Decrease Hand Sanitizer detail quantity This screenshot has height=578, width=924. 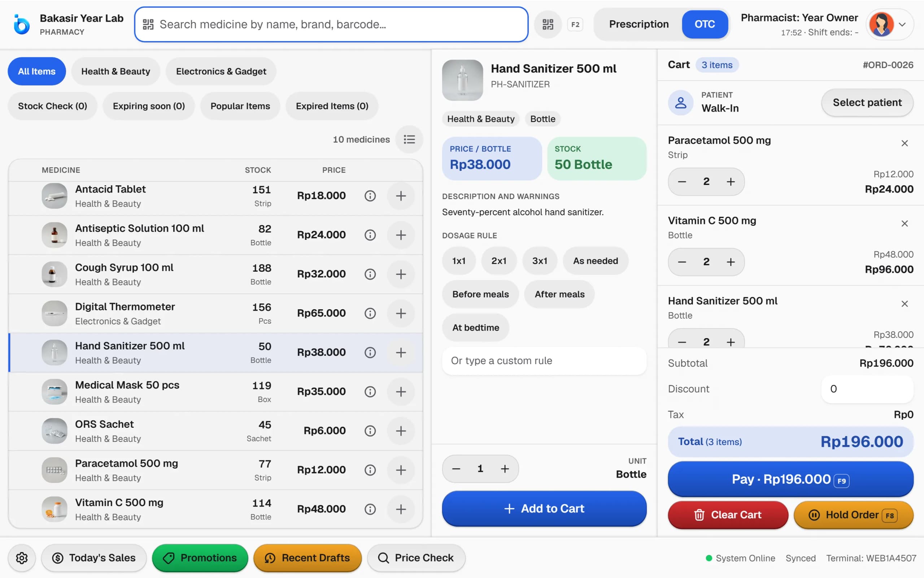coord(456,469)
